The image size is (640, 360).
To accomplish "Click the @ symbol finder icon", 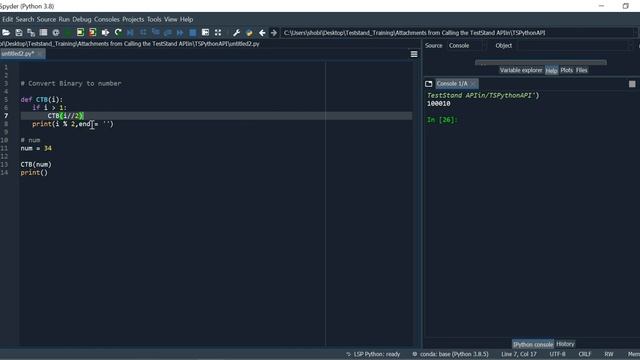I will (x=56, y=33).
